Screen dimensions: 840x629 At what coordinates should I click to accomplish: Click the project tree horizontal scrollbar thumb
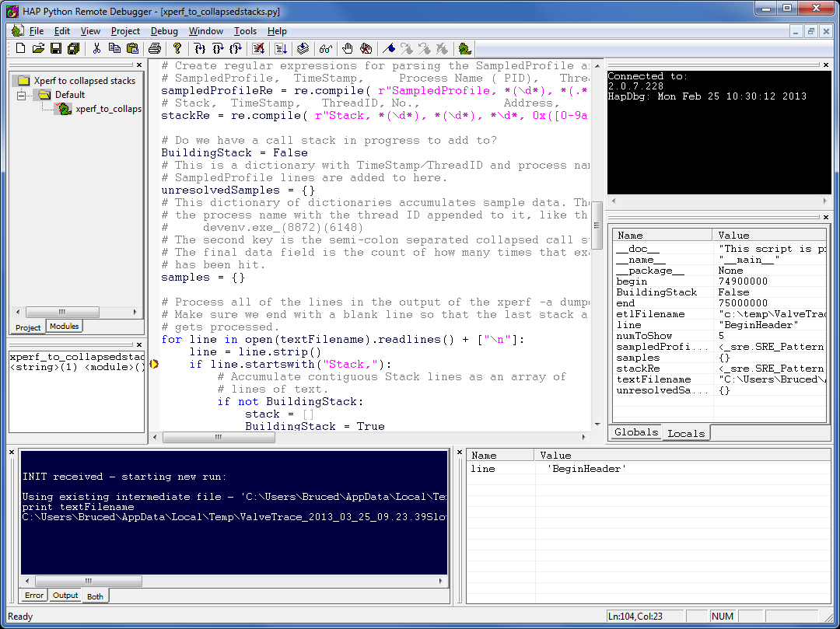[62, 312]
